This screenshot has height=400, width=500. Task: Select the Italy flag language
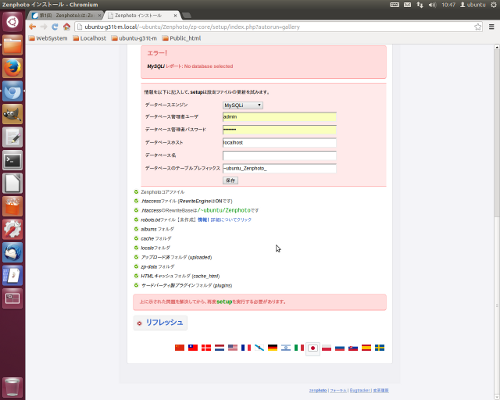299,348
